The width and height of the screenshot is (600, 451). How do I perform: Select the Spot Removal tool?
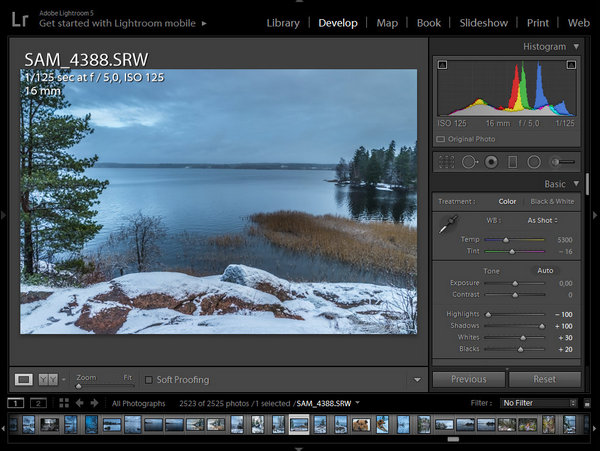point(468,161)
